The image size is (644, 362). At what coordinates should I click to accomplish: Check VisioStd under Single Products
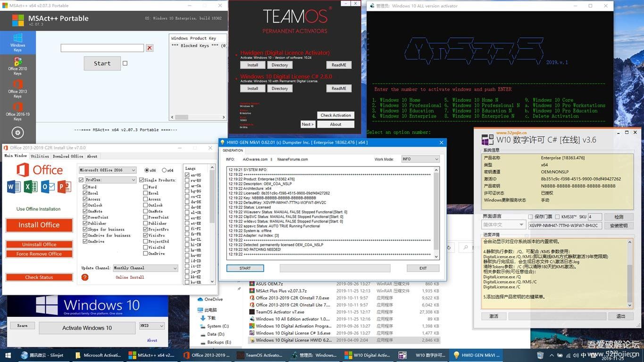point(145,247)
